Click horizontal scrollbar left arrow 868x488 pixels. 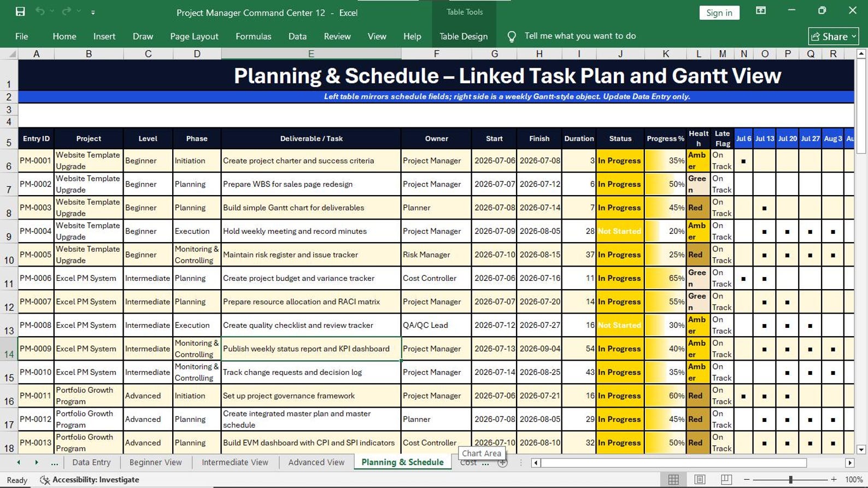tap(536, 463)
